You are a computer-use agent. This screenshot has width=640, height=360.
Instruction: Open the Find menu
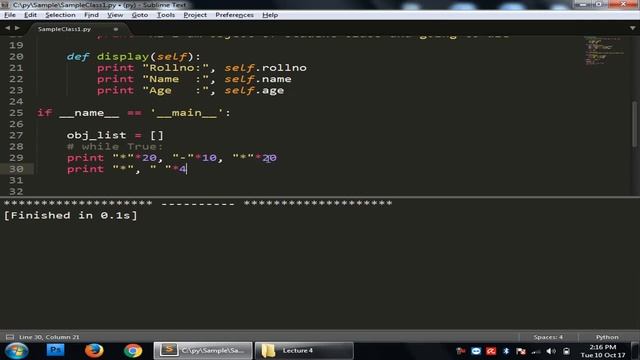91,15
